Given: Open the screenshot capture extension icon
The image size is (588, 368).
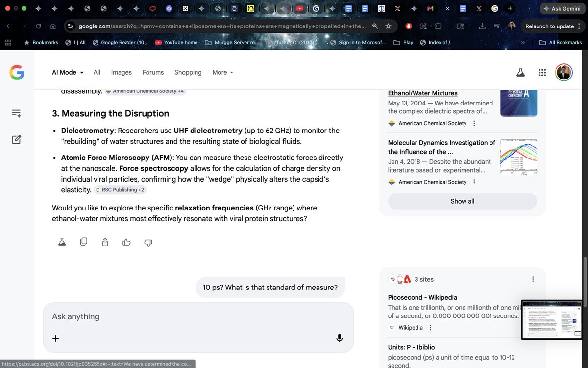Looking at the screenshot, I should click(x=423, y=26).
